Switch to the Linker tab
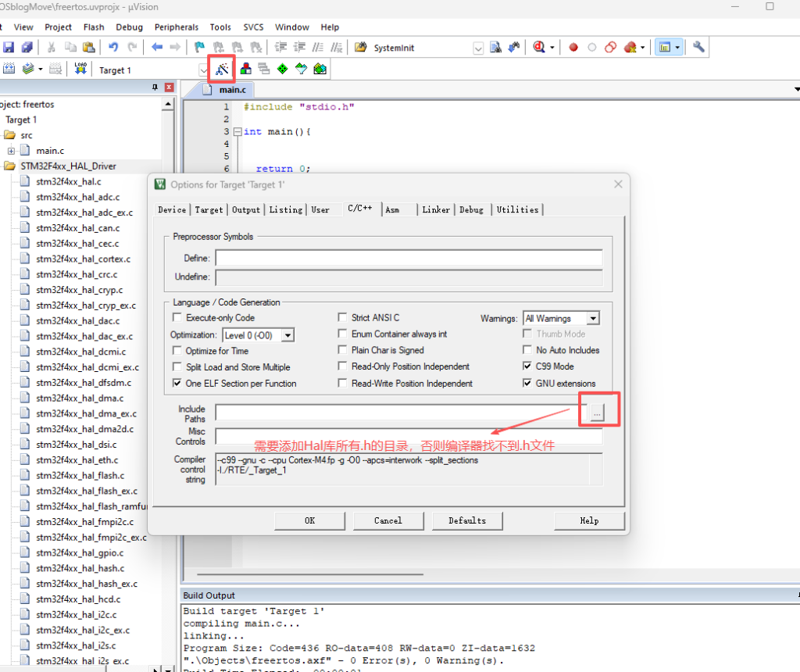 point(436,209)
